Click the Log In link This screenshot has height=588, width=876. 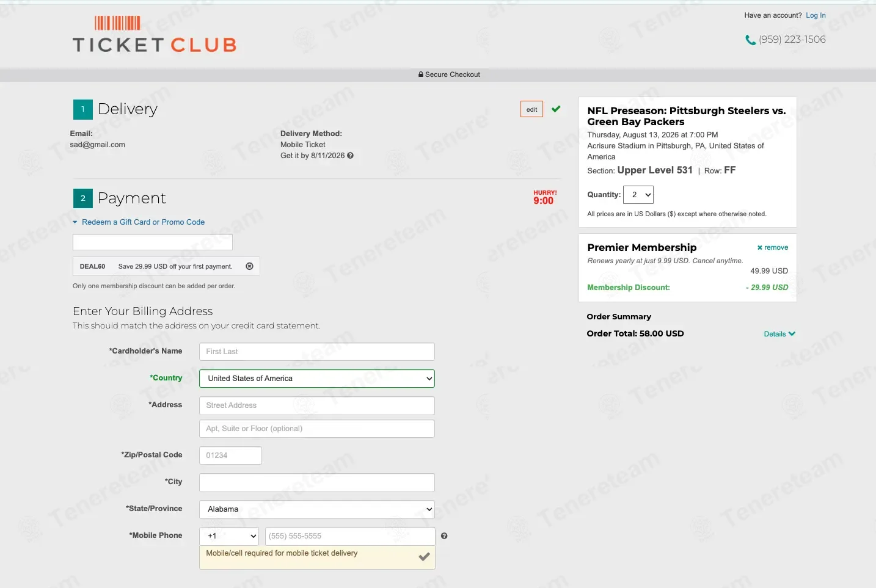click(x=816, y=15)
